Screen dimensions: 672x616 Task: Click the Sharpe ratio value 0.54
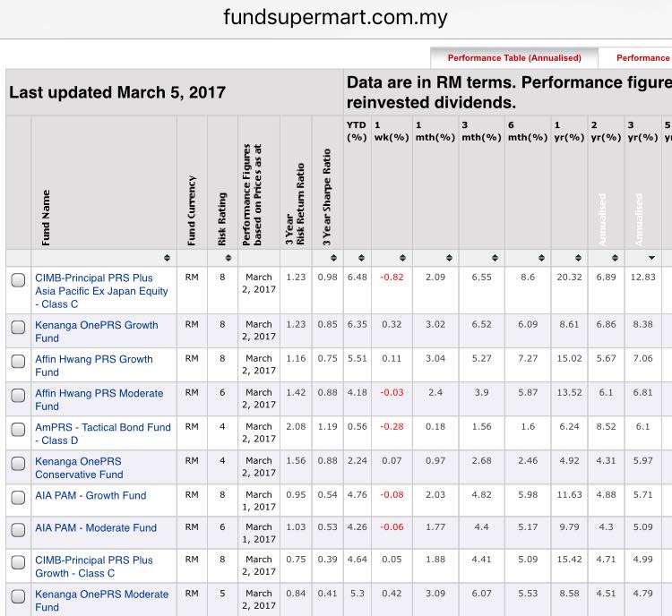click(x=327, y=495)
